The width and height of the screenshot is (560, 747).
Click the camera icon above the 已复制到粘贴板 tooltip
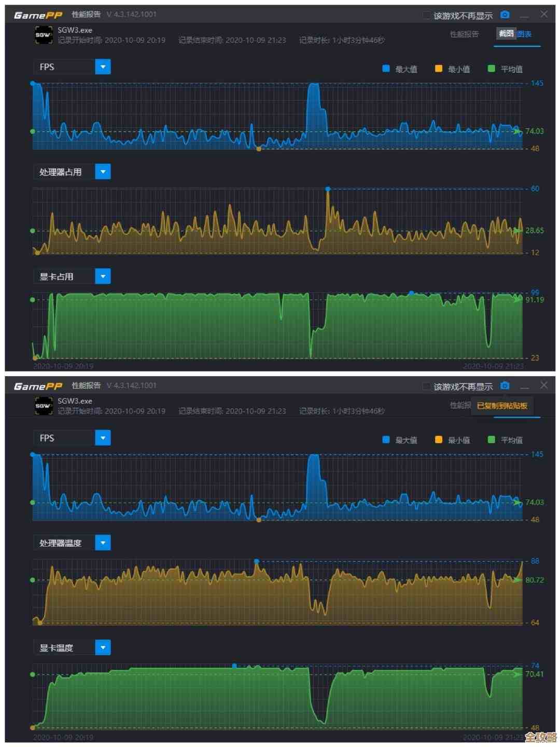(x=505, y=386)
